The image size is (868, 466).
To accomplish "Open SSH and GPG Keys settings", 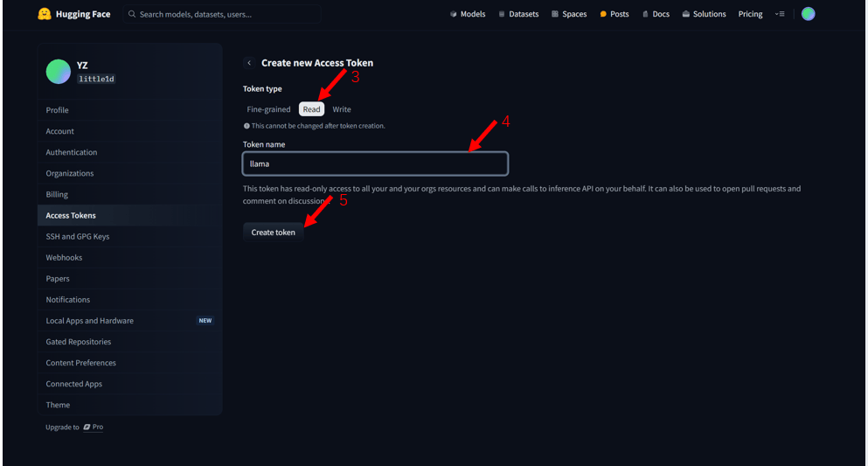I will click(78, 236).
